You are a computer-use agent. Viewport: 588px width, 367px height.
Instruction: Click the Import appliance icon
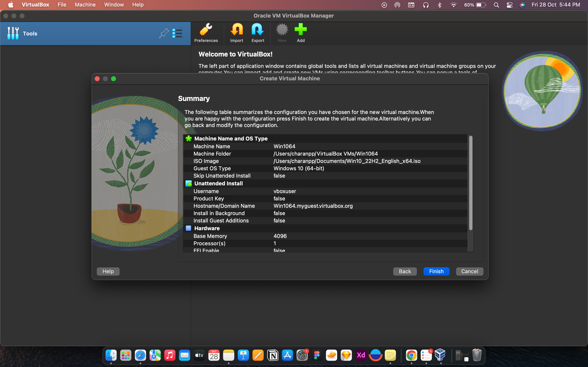click(x=236, y=30)
